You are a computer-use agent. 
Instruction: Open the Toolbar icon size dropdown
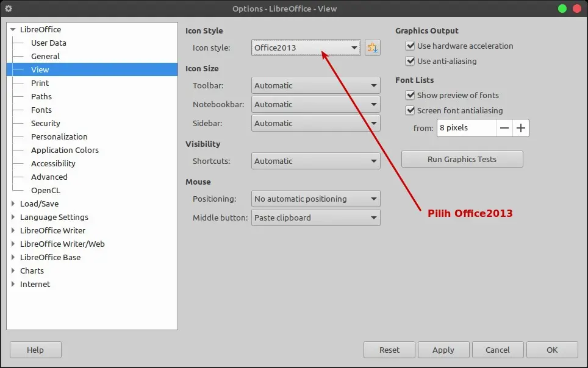tap(315, 86)
